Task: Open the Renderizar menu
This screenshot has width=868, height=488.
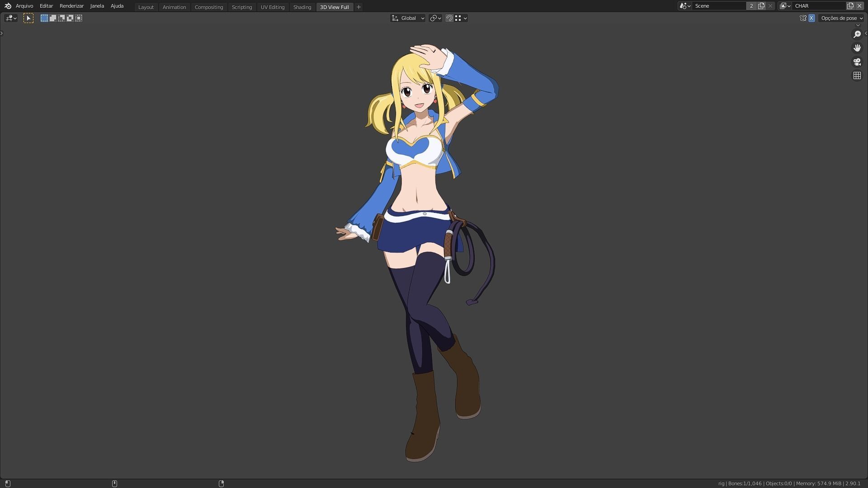Action: point(71,6)
